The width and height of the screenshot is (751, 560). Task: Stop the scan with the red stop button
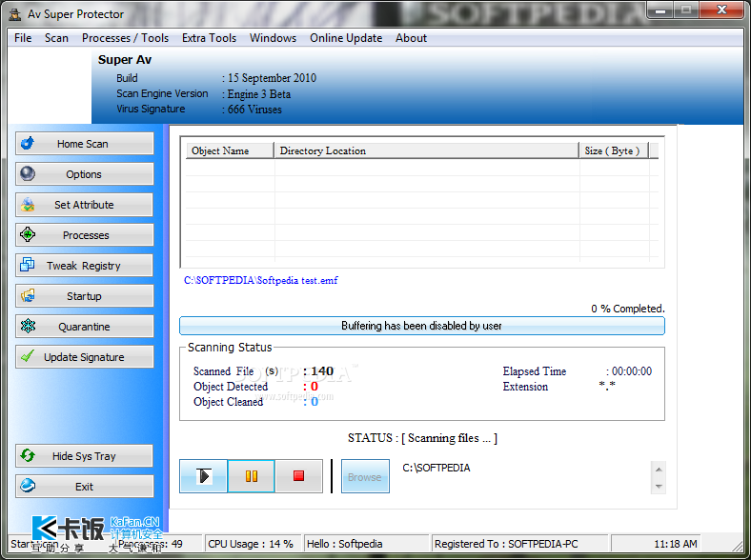(299, 476)
